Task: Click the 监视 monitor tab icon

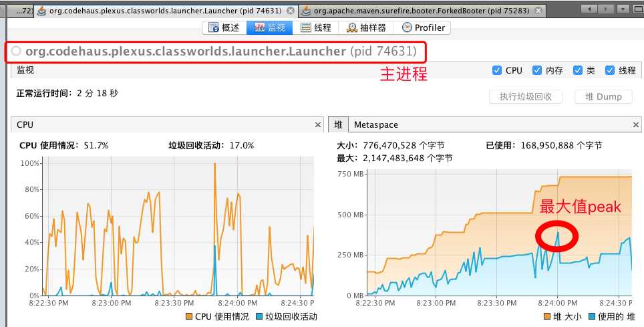Action: (x=260, y=27)
